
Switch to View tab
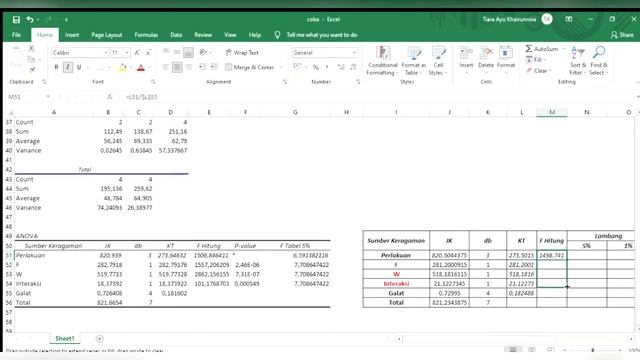(x=230, y=35)
